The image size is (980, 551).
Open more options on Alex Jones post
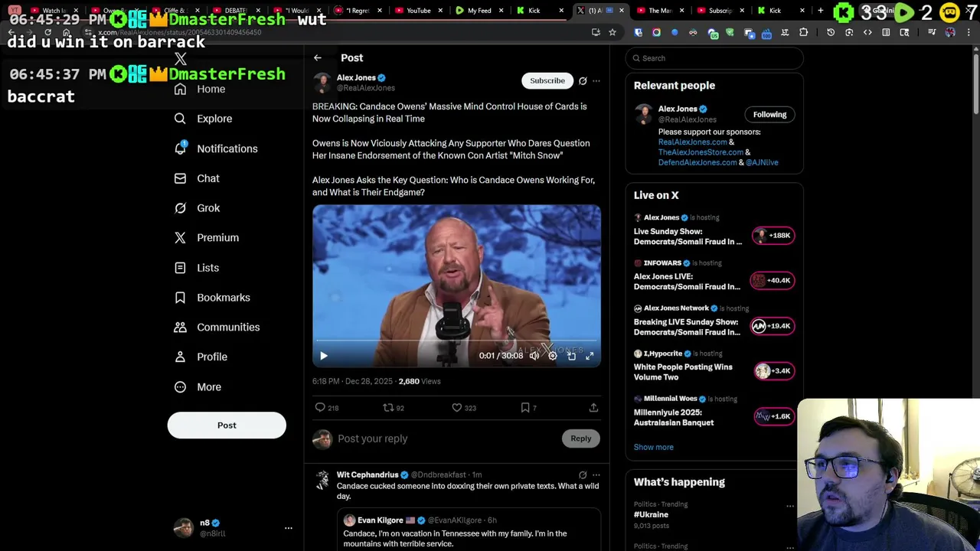pos(596,80)
